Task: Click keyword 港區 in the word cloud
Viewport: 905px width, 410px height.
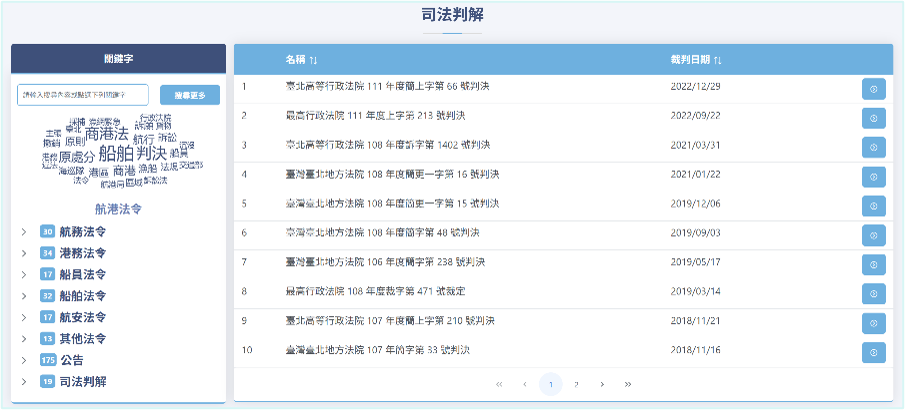Action: coord(99,172)
